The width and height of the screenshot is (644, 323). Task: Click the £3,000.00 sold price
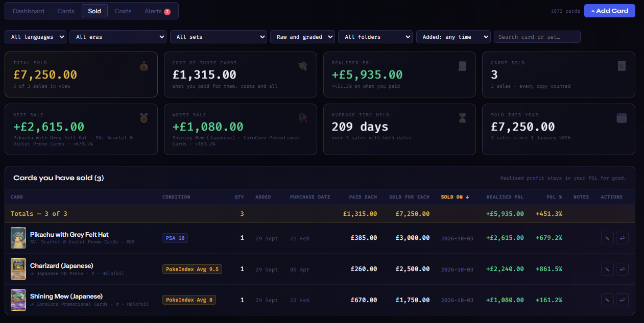[413, 238]
